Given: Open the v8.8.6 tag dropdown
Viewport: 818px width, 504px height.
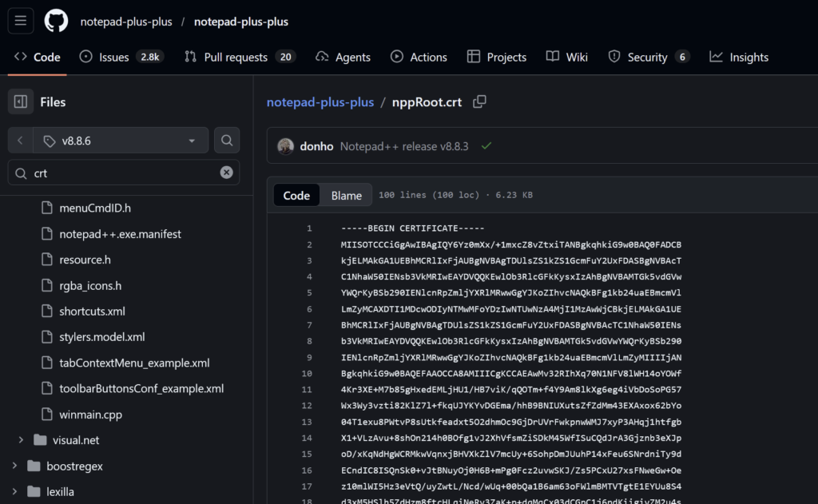Looking at the screenshot, I should point(120,141).
